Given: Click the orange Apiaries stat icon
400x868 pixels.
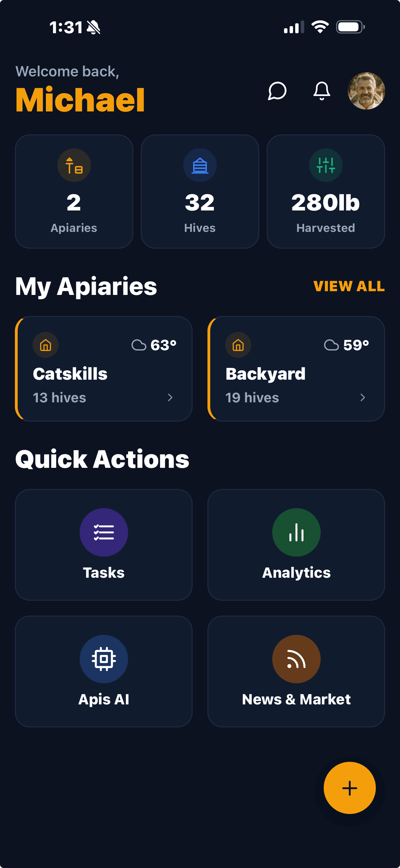Looking at the screenshot, I should coord(74,165).
